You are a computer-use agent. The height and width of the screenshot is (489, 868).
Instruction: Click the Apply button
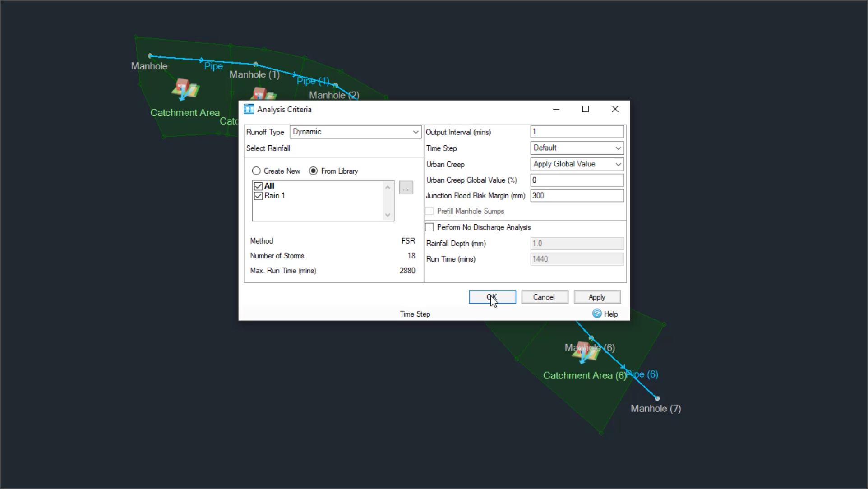coord(596,297)
